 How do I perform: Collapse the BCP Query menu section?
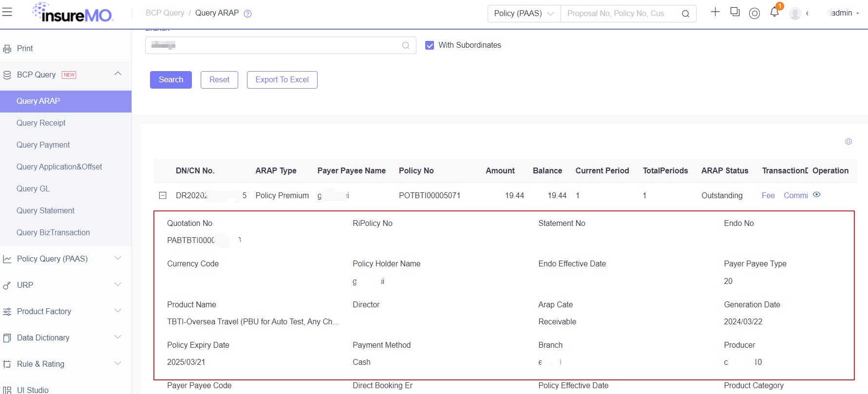(118, 74)
